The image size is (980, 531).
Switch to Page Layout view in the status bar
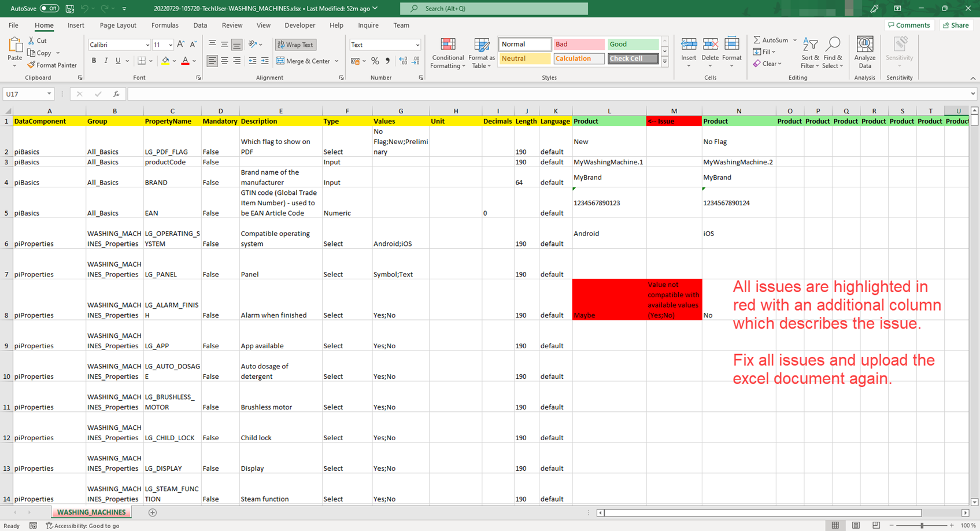pyautogui.click(x=856, y=525)
